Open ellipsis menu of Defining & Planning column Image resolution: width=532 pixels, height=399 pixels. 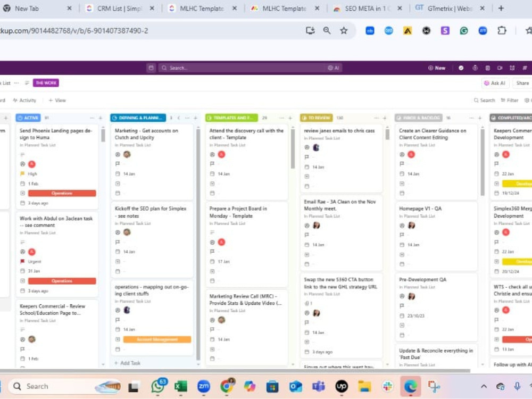pyautogui.click(x=187, y=118)
